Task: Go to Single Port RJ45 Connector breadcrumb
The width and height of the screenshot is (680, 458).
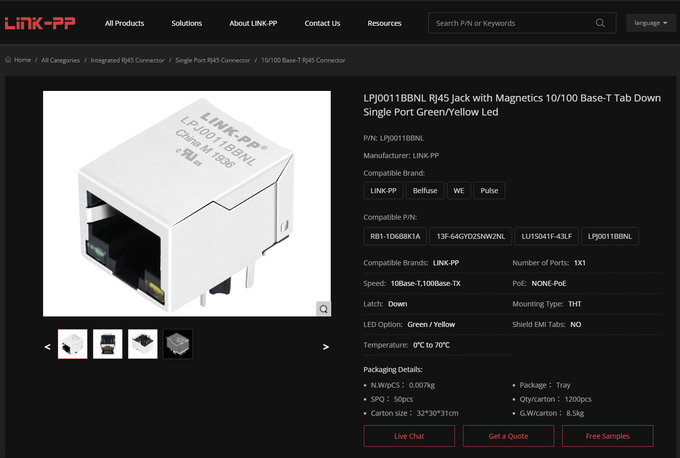Action: tap(212, 60)
